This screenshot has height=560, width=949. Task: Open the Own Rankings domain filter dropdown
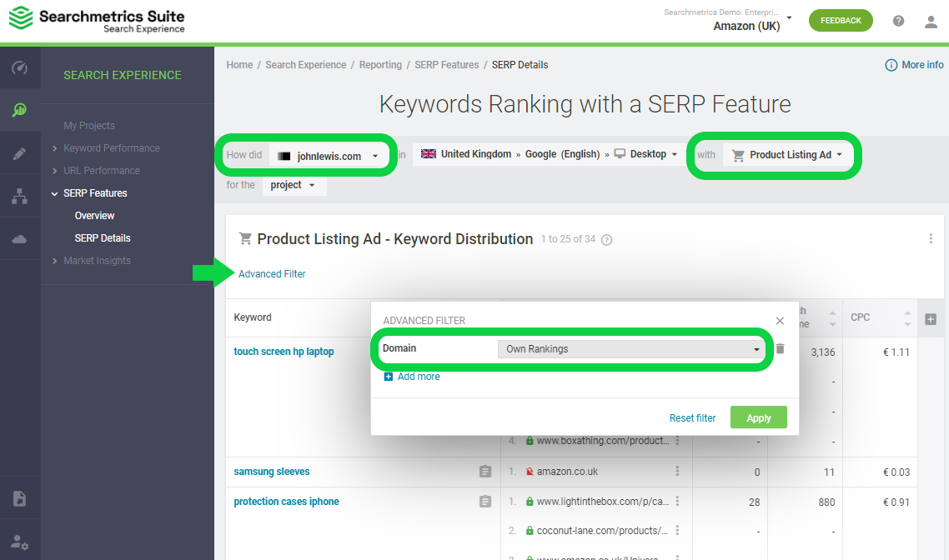[630, 349]
